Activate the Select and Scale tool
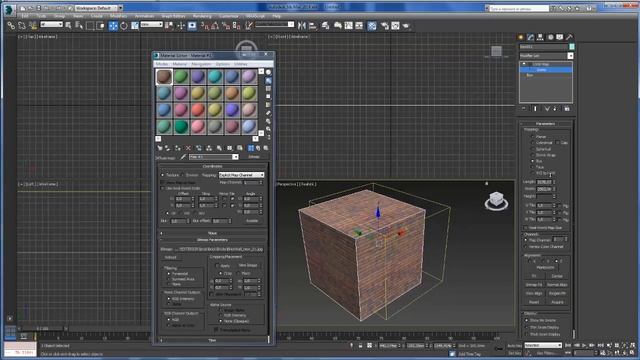This screenshot has width=640, height=360. click(135, 26)
